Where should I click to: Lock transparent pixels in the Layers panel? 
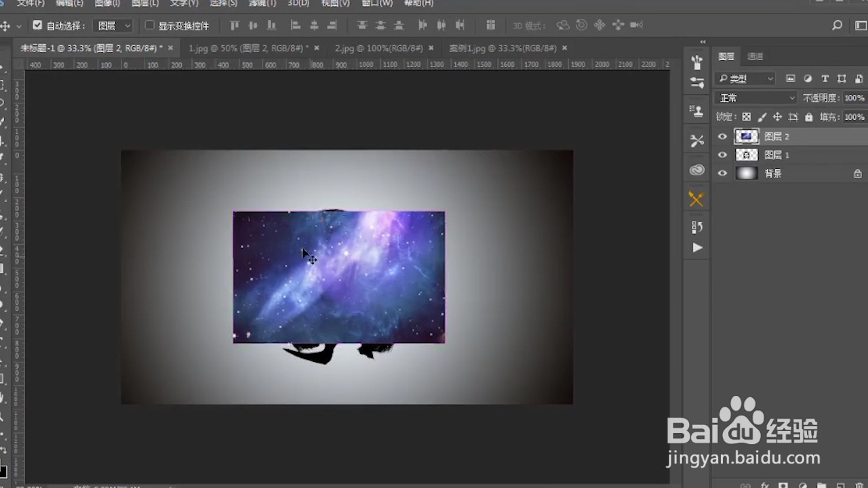[746, 117]
